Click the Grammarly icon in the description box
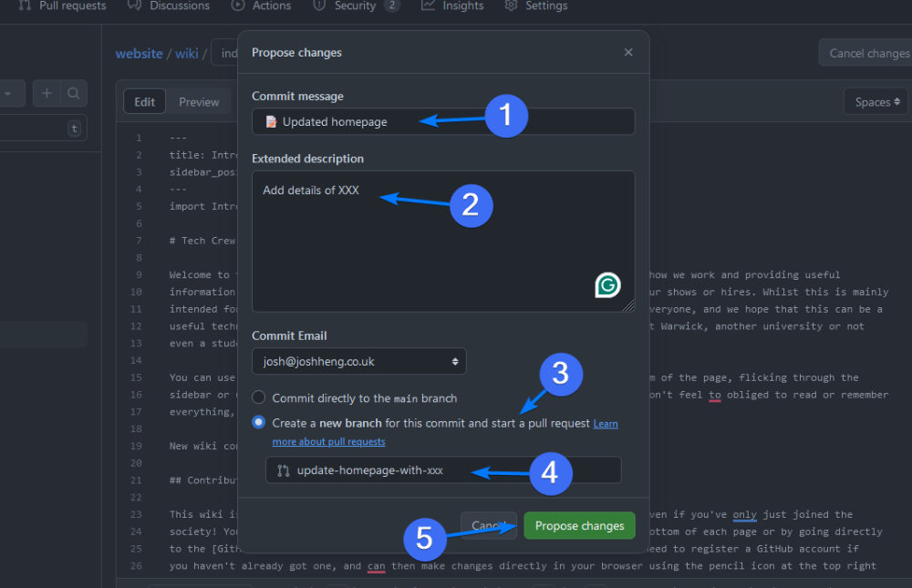This screenshot has width=912, height=588. (x=607, y=286)
